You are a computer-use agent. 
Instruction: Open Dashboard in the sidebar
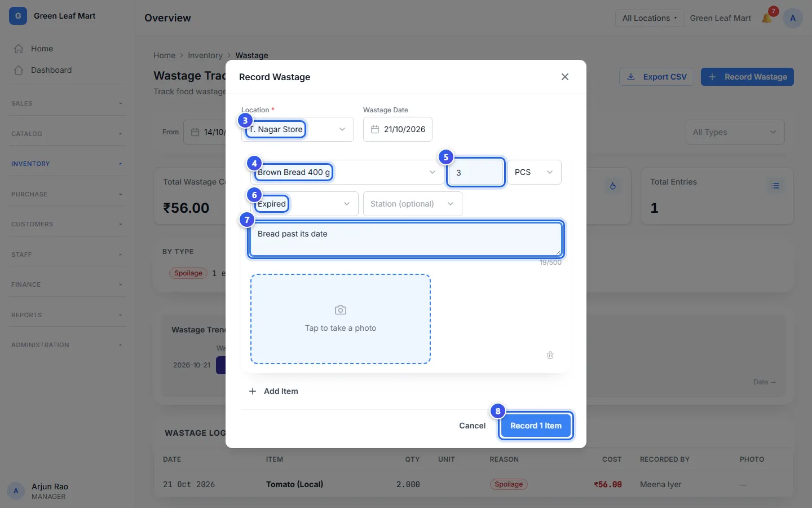(x=68, y=70)
